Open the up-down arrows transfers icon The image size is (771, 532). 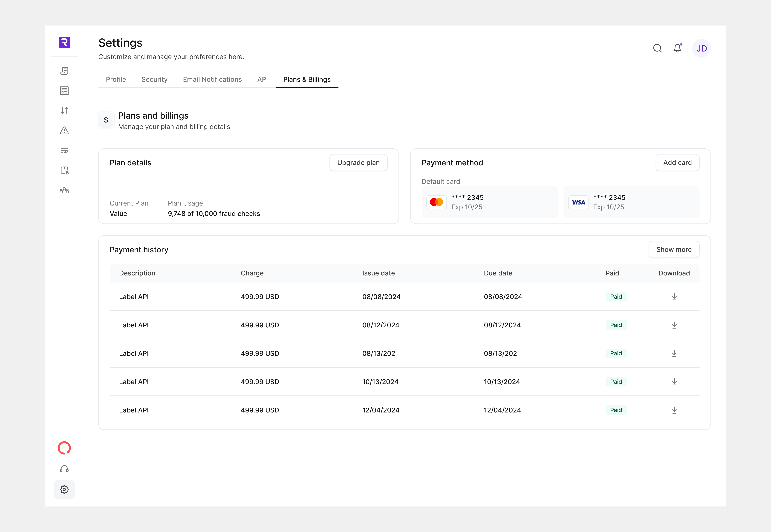pos(64,111)
